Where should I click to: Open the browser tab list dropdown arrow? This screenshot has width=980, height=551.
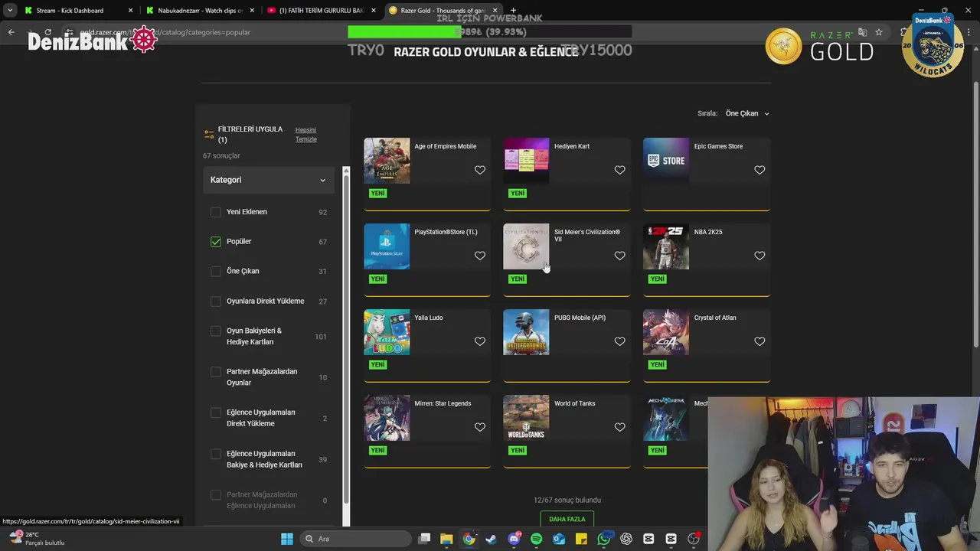tap(10, 11)
